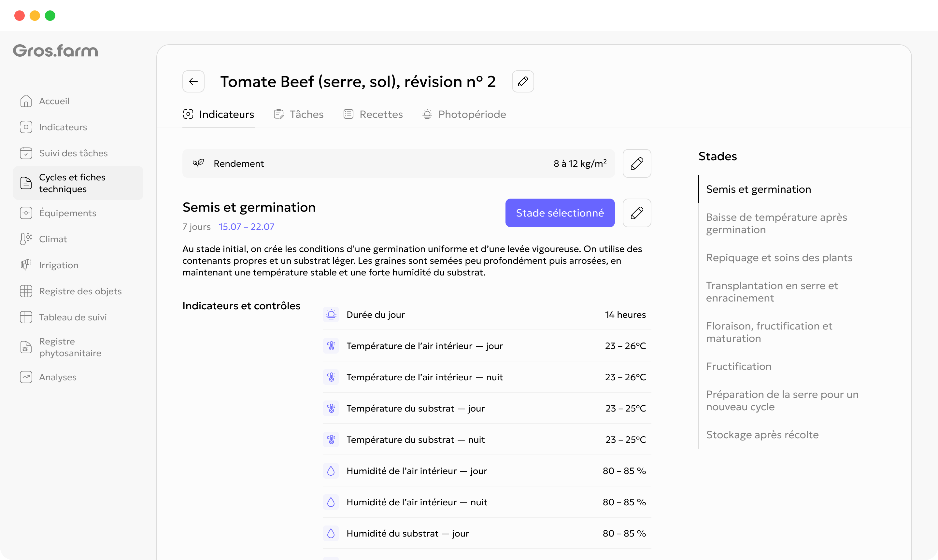Click the 23 – 25°C value for substrat nuit
The image size is (938, 560).
coord(625,440)
